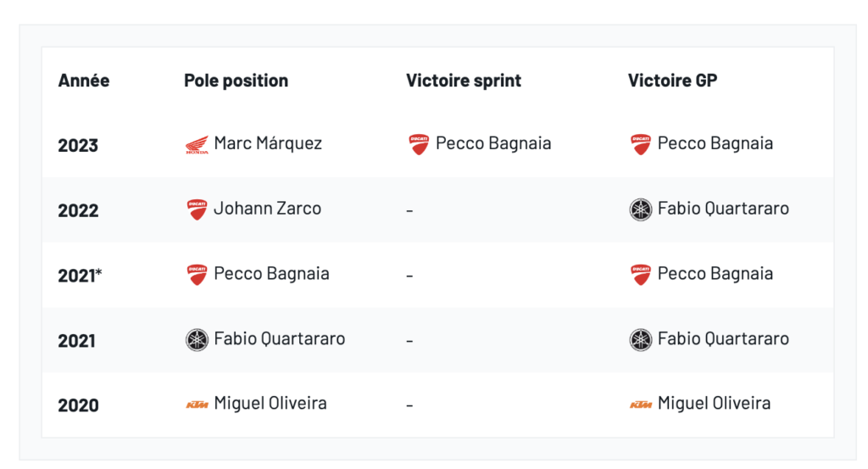Viewport: 868px width, 469px height.
Task: Click Miguel Oliveira in the Victoire GP column
Action: 714,404
